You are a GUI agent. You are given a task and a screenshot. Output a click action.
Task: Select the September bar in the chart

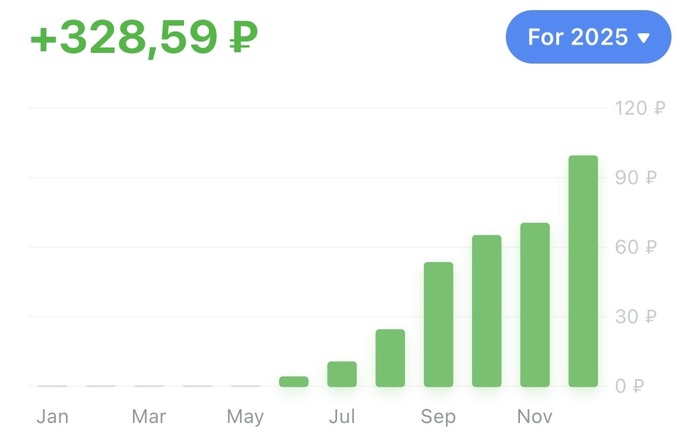point(438,324)
